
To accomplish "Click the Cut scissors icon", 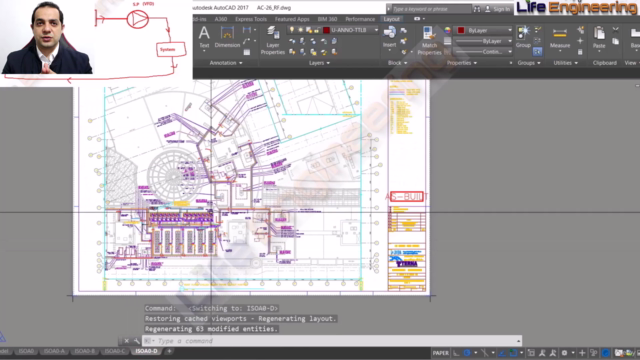I will pyautogui.click(x=616, y=30).
